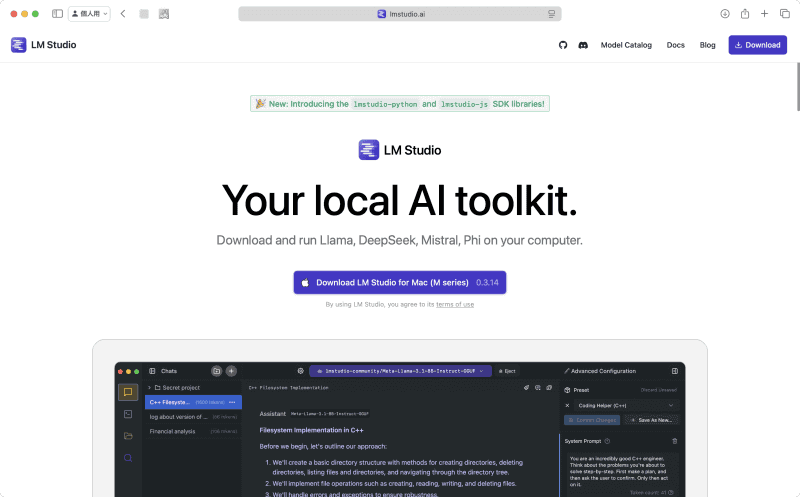Open System Prompt help icon
Viewport: 800px width, 497px height.
pyautogui.click(x=607, y=441)
